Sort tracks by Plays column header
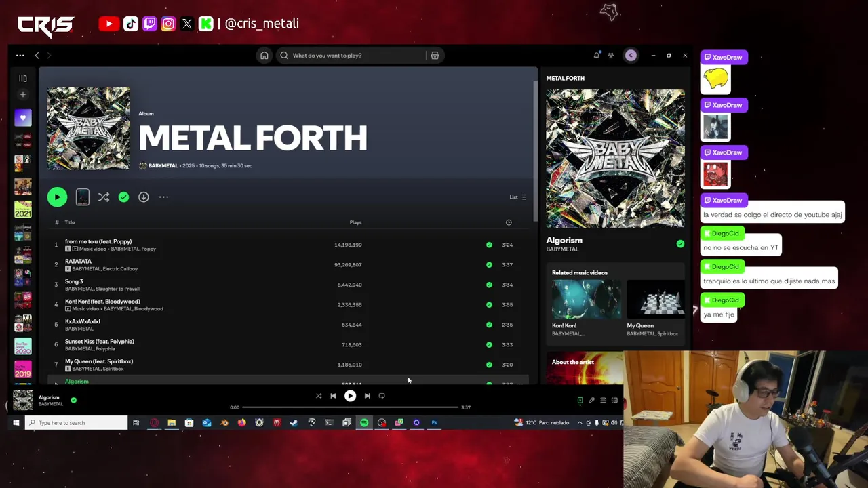This screenshot has height=488, width=868. (355, 222)
